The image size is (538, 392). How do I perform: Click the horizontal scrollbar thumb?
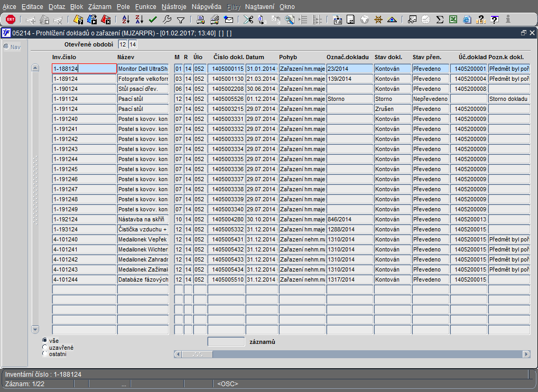[x=197, y=354]
